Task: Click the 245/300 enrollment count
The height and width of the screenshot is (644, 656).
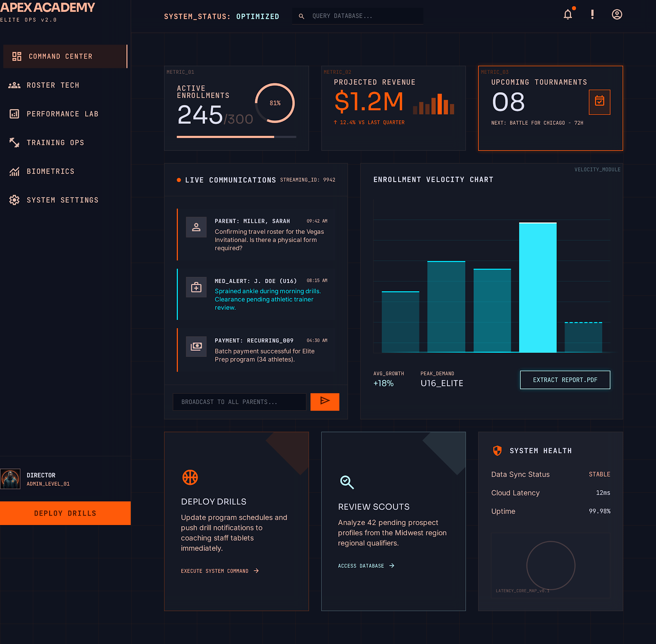Action: coord(215,115)
